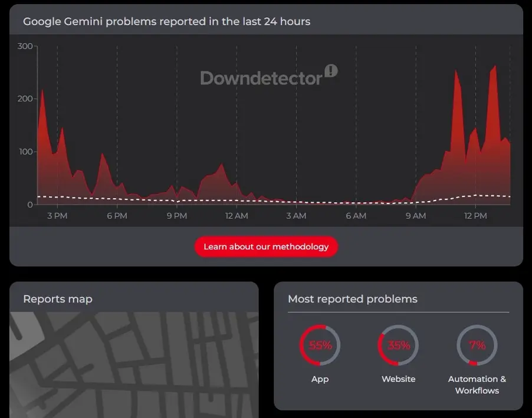Screen dimensions: 532x418
Task: Click the Learn about our methodology button
Action: pyautogui.click(x=266, y=246)
